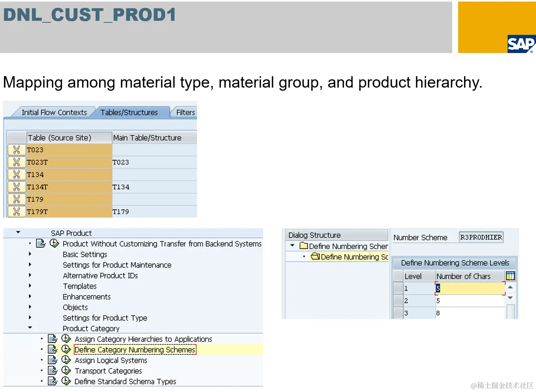Click the scissors icon for row T134T

pos(17,187)
